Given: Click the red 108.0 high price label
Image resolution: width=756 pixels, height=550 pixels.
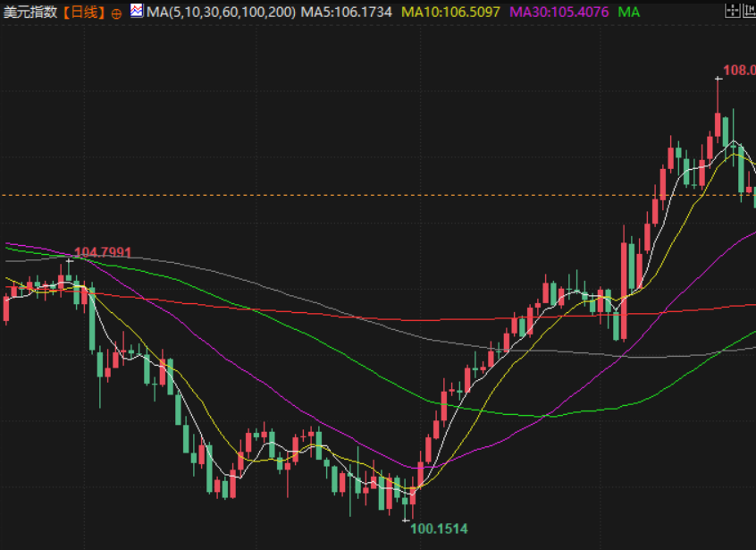Looking at the screenshot, I should click(739, 68).
